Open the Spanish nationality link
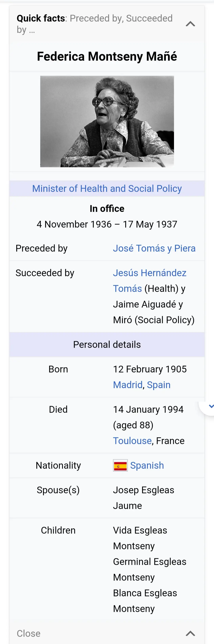Image resolution: width=214 pixels, height=644 pixels. click(147, 466)
